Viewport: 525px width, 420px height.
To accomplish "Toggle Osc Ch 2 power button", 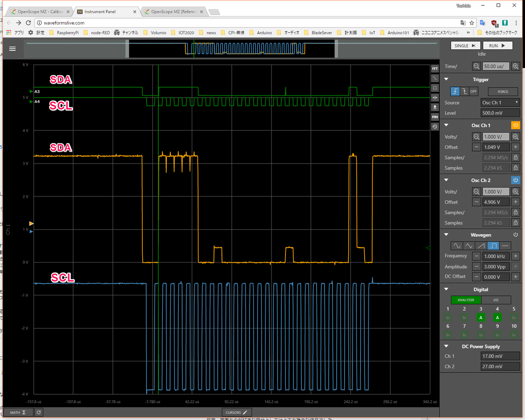I will (516, 180).
